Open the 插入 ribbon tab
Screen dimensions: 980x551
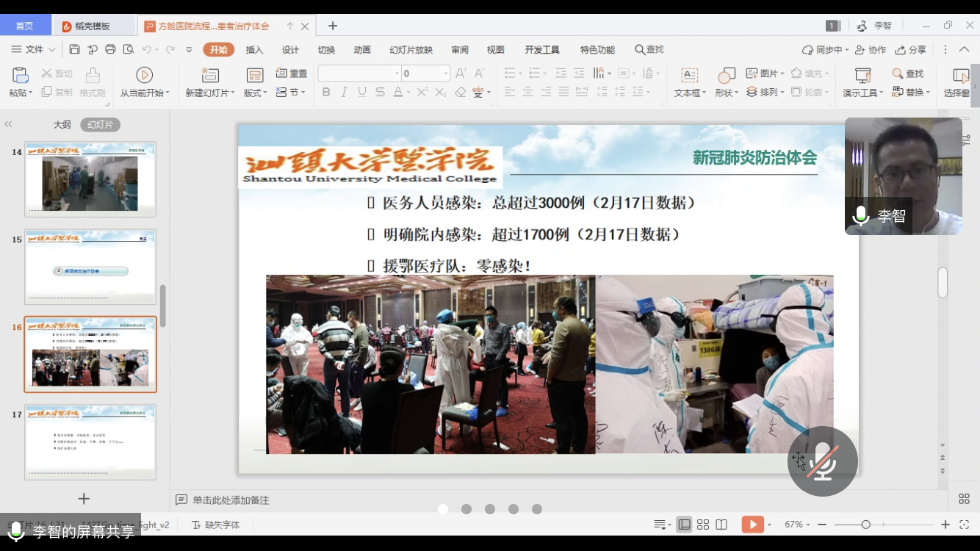tap(254, 50)
